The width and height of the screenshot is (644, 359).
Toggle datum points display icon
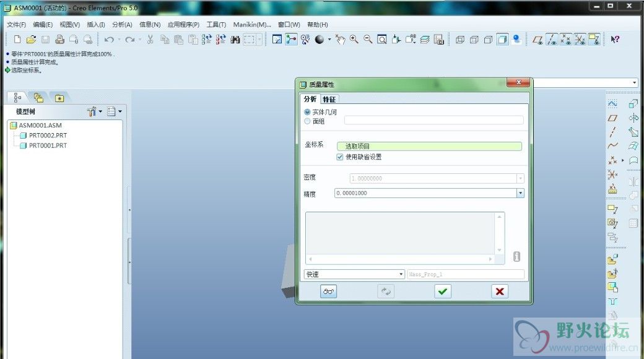coord(565,40)
